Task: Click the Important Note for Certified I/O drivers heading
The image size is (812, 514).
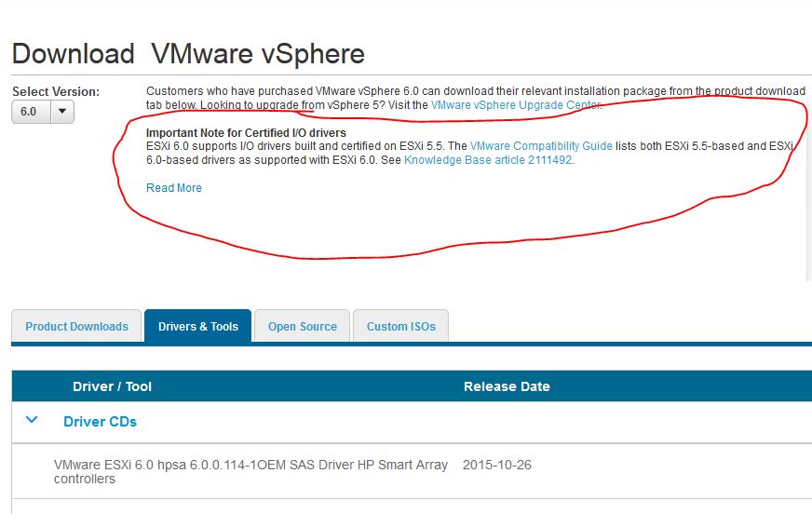Action: (246, 132)
